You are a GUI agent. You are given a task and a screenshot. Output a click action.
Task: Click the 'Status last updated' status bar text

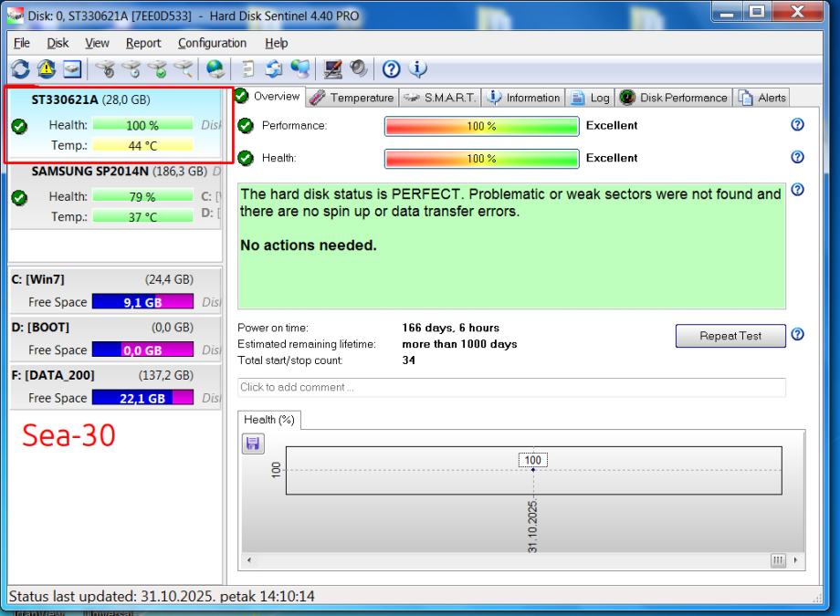pyautogui.click(x=162, y=596)
